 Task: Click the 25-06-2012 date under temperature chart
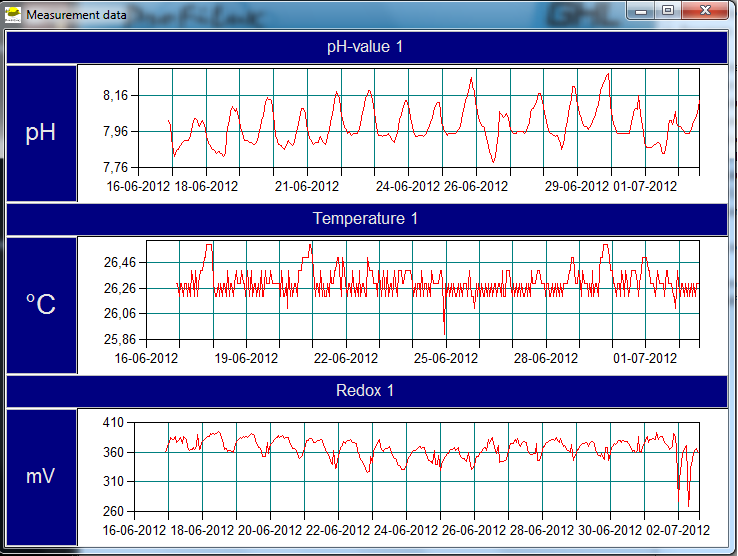click(446, 358)
